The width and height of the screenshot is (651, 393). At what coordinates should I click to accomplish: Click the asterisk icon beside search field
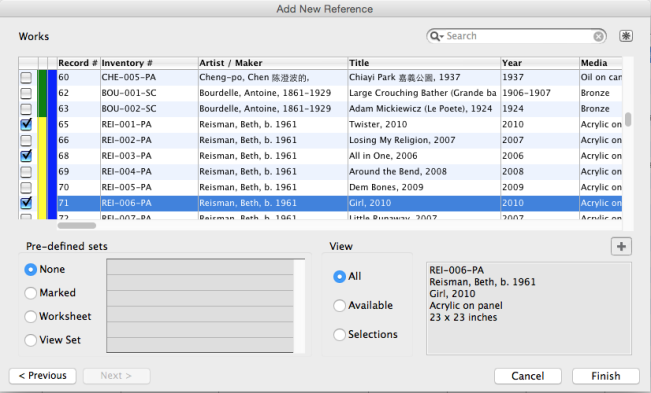[626, 36]
